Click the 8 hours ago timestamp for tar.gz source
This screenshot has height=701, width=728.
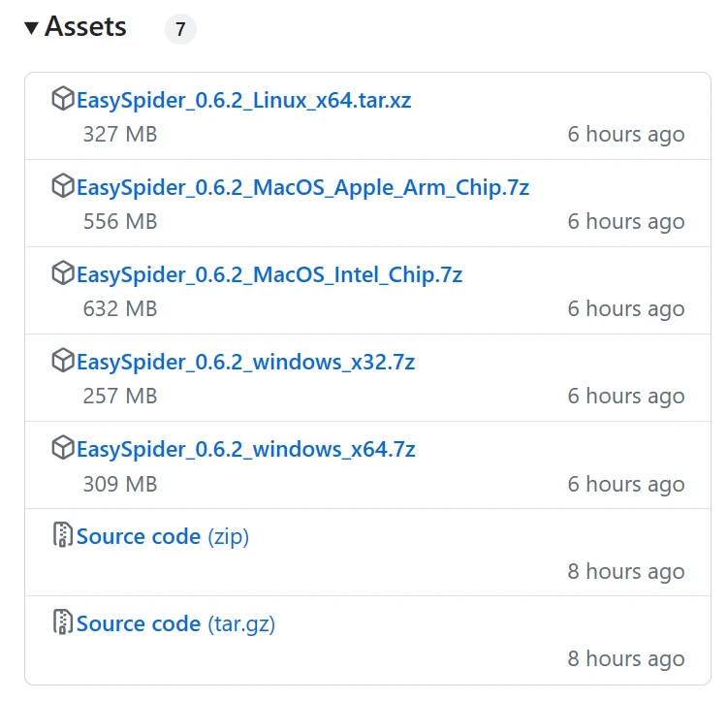(625, 658)
